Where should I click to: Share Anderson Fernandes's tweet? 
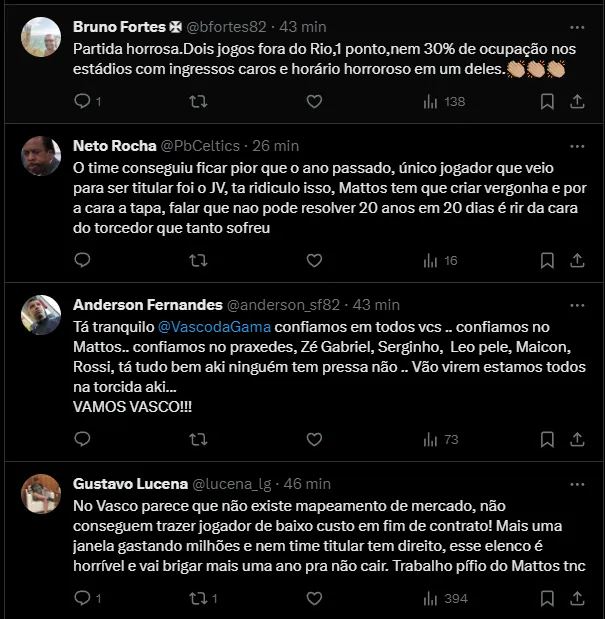coord(577,439)
